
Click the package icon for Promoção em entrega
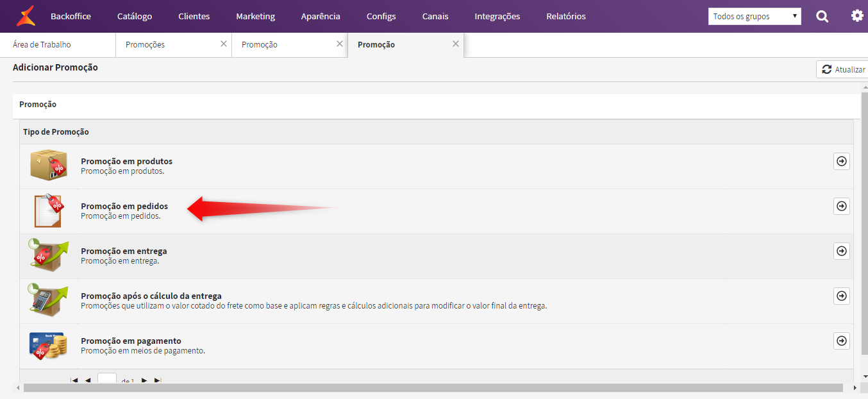click(x=48, y=255)
